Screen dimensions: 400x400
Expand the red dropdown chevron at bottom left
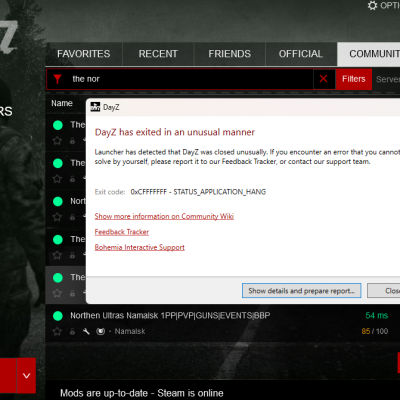click(26, 376)
